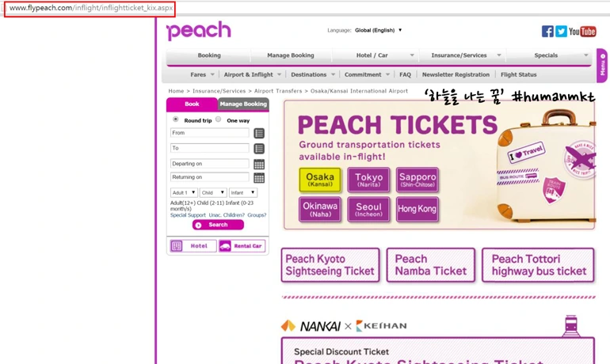Open airport list icon beside From field
This screenshot has height=364, width=610.
point(259,133)
